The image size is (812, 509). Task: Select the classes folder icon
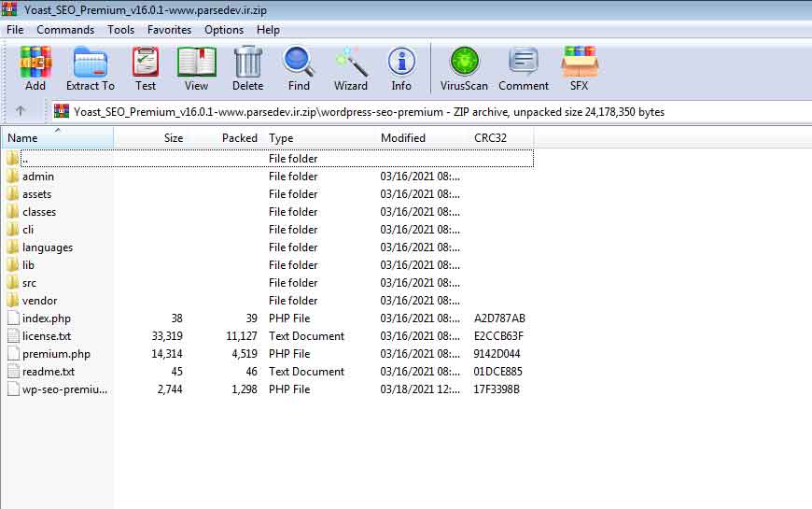click(x=13, y=211)
